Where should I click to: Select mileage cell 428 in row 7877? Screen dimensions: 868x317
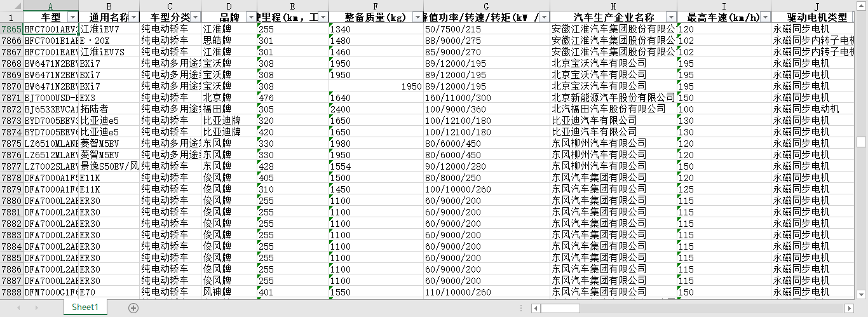pos(294,166)
